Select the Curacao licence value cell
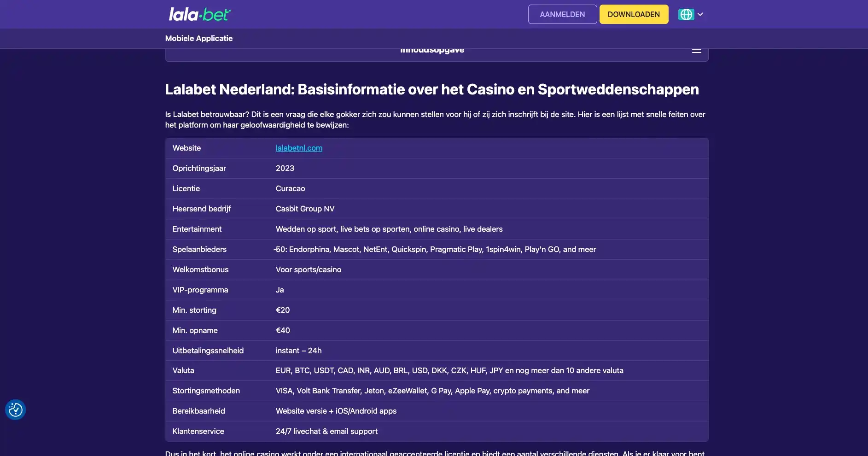This screenshot has height=456, width=868. tap(290, 188)
